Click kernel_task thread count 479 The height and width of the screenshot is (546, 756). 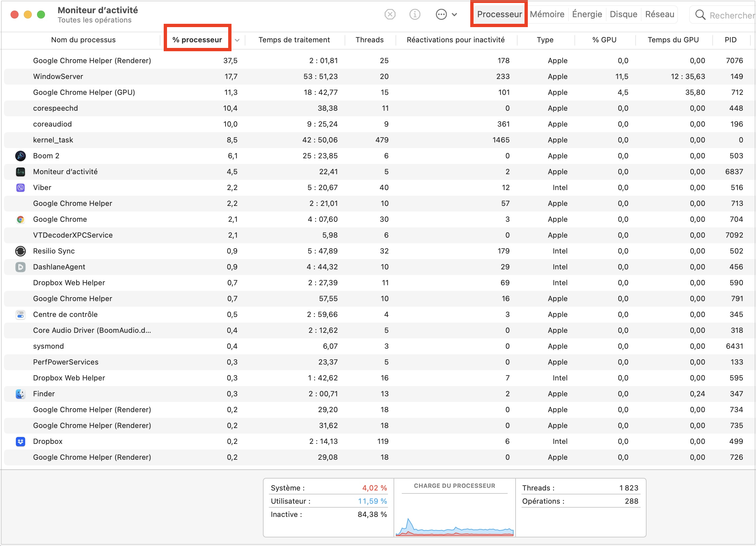[382, 140]
